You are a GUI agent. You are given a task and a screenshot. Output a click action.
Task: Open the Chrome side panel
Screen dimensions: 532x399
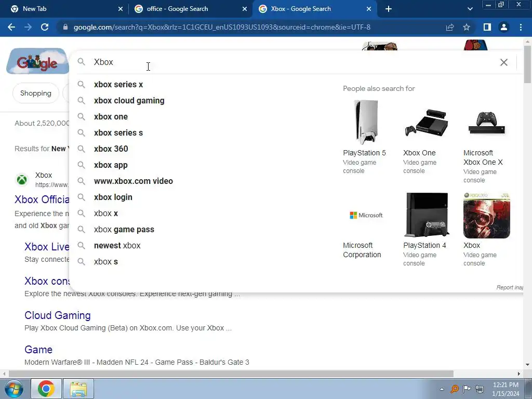(x=487, y=27)
